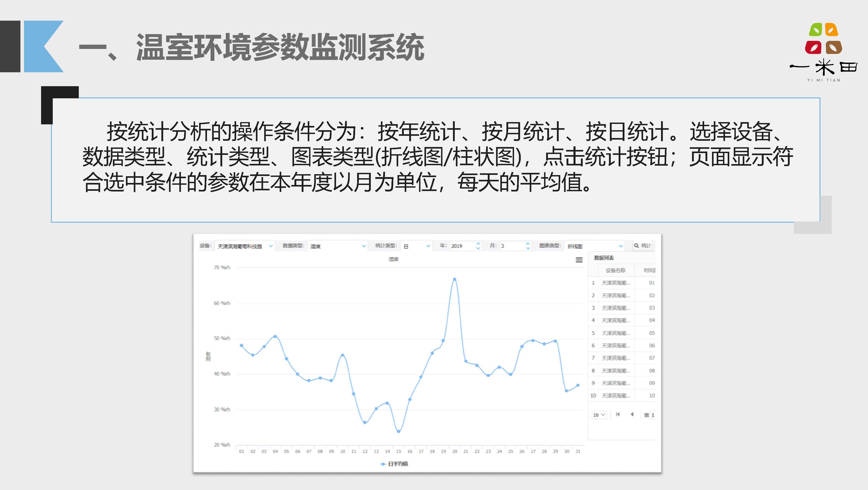
Task: Click the lowest data point on day 15
Action: coord(399,431)
